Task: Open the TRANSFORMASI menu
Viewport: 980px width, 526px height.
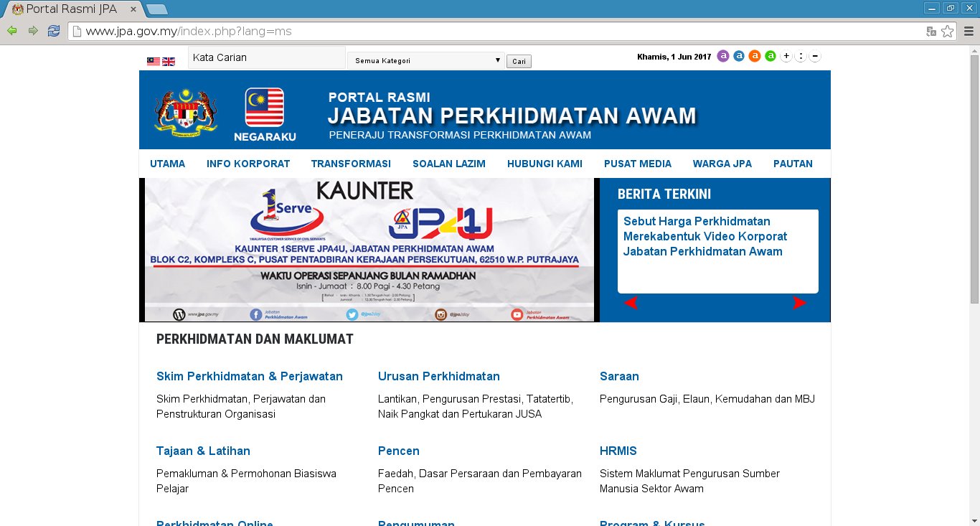Action: point(351,164)
